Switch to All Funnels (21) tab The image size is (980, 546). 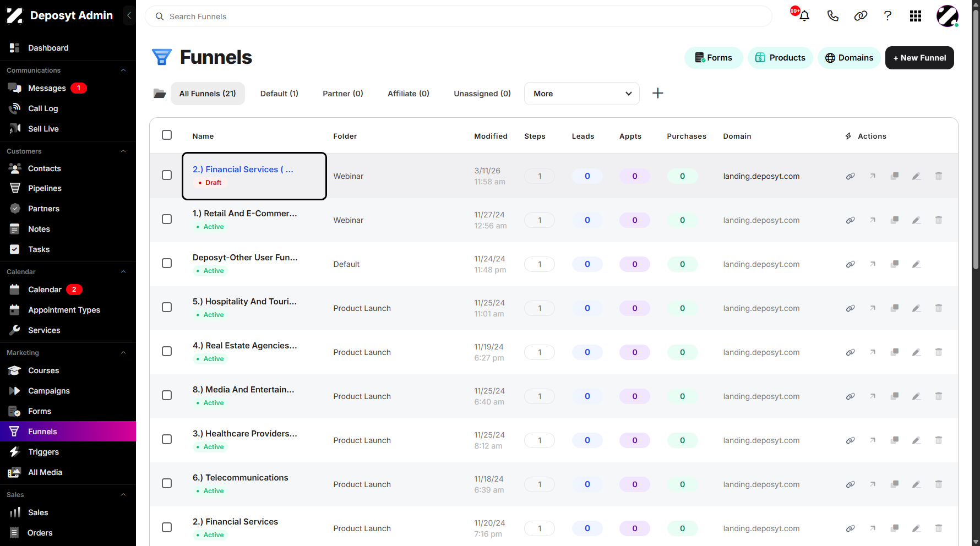click(208, 94)
